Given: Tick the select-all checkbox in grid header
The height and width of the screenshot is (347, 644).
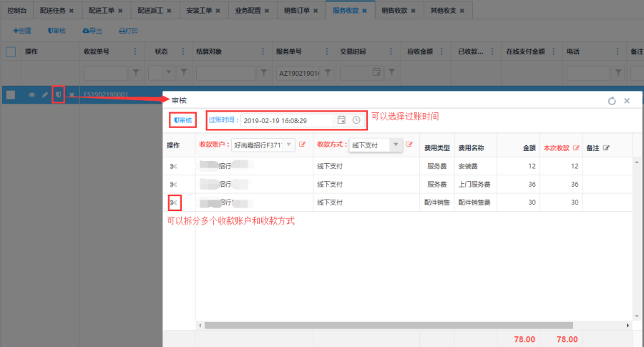Looking at the screenshot, I should 11,52.
